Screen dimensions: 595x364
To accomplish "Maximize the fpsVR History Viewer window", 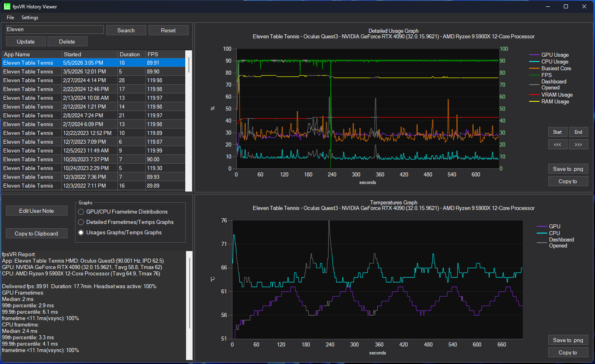I will [x=566, y=6].
